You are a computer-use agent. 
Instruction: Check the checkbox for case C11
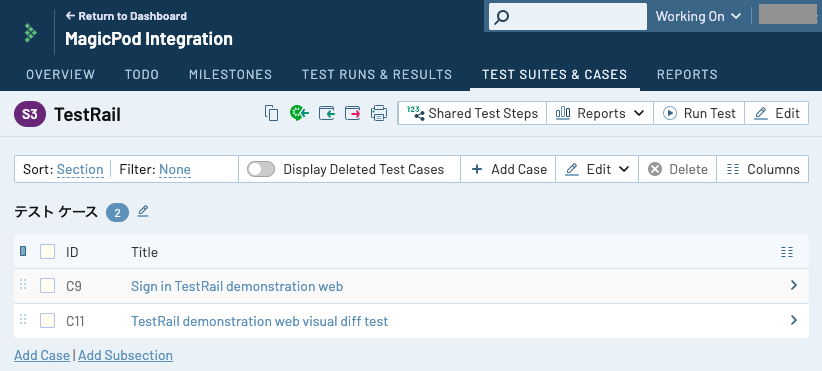[x=48, y=320]
